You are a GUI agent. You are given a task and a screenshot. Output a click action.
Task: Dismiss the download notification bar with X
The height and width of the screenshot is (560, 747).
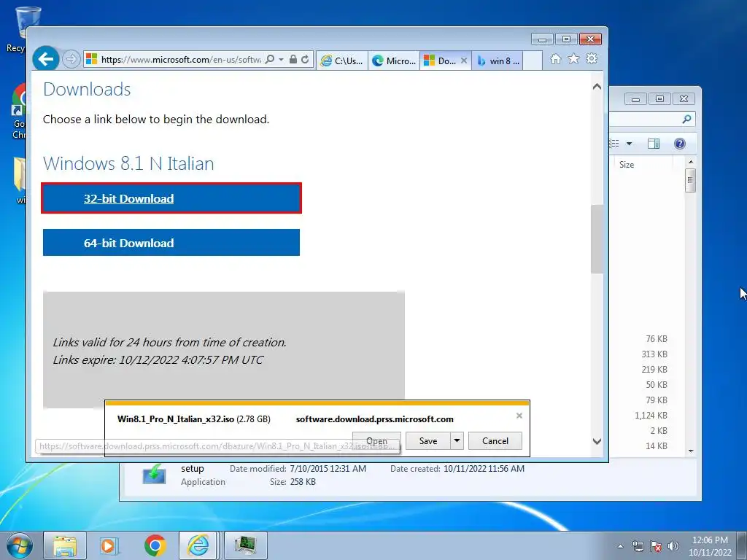coord(519,416)
